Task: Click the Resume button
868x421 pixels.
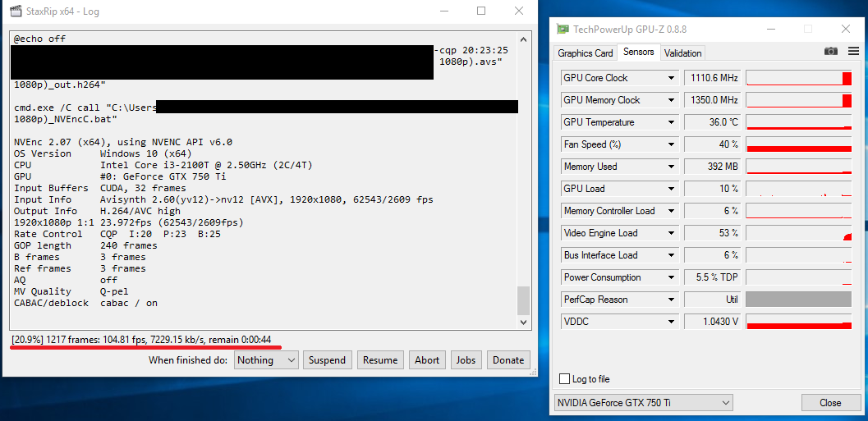Action: pos(380,360)
